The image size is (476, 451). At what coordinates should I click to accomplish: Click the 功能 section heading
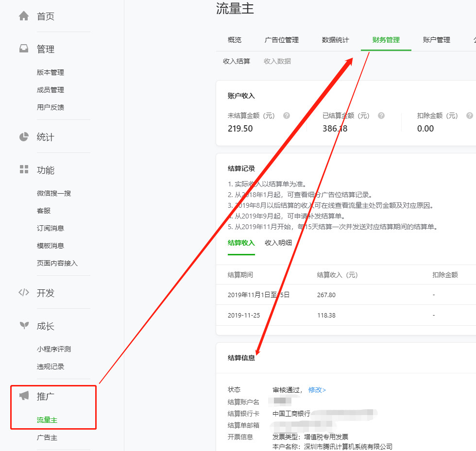pyautogui.click(x=46, y=170)
